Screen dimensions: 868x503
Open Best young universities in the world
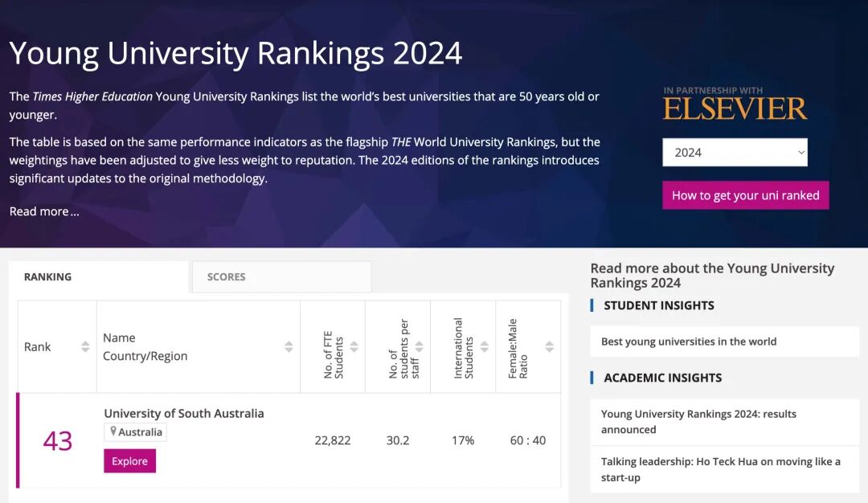[x=689, y=341]
